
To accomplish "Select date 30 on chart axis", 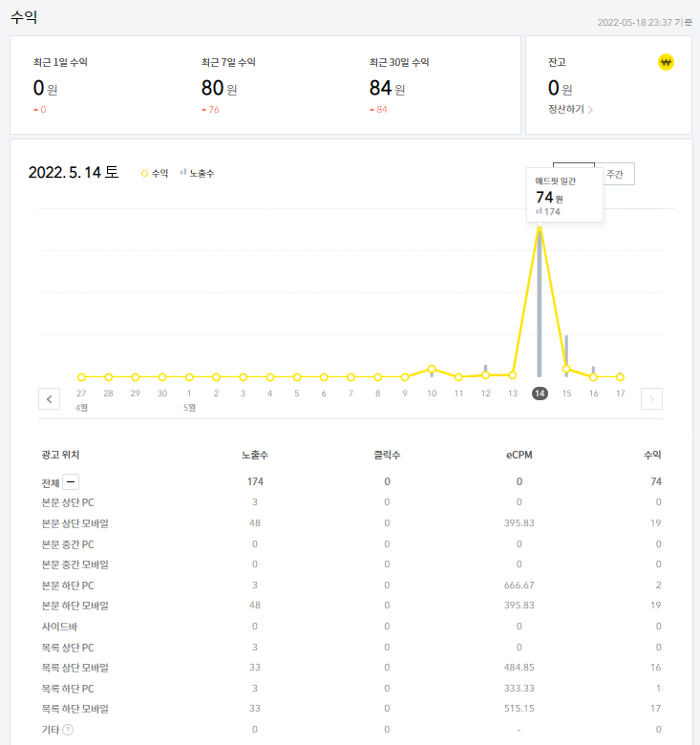I will coord(162,394).
